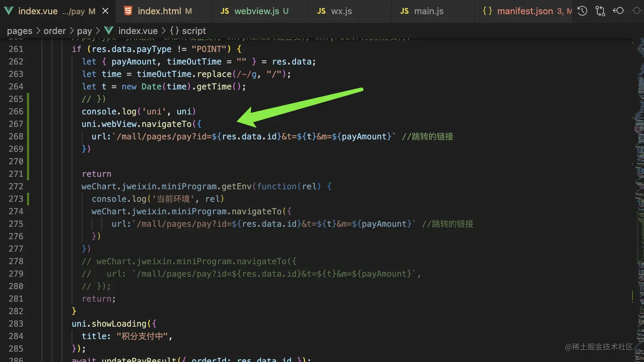The width and height of the screenshot is (644, 362).
Task: Click the commented navigateTo on line 278
Action: pyautogui.click(x=189, y=261)
